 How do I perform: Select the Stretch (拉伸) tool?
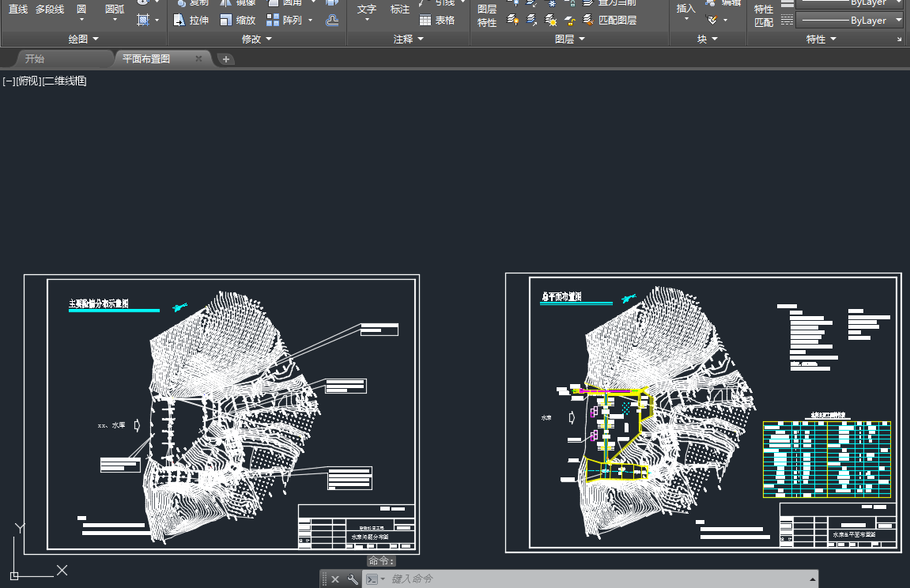point(191,21)
